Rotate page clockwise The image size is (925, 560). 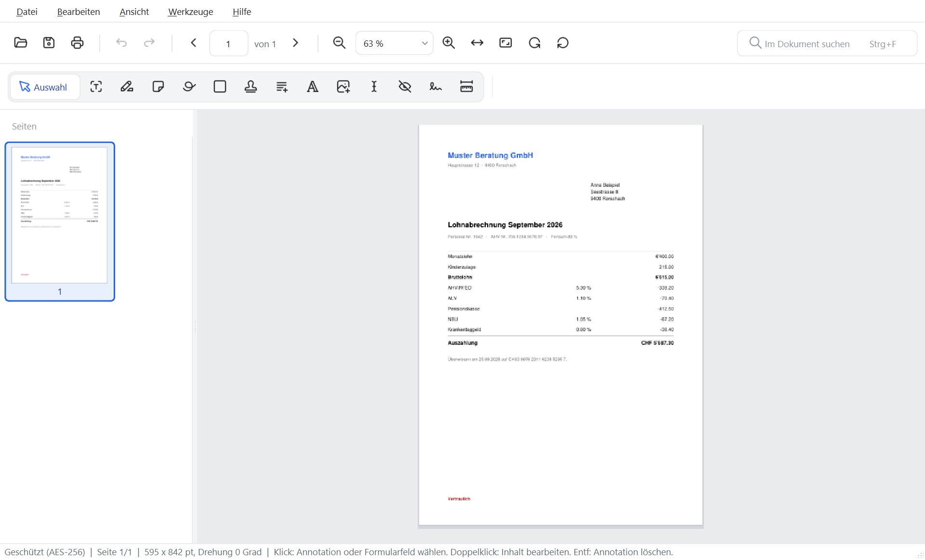tap(534, 43)
